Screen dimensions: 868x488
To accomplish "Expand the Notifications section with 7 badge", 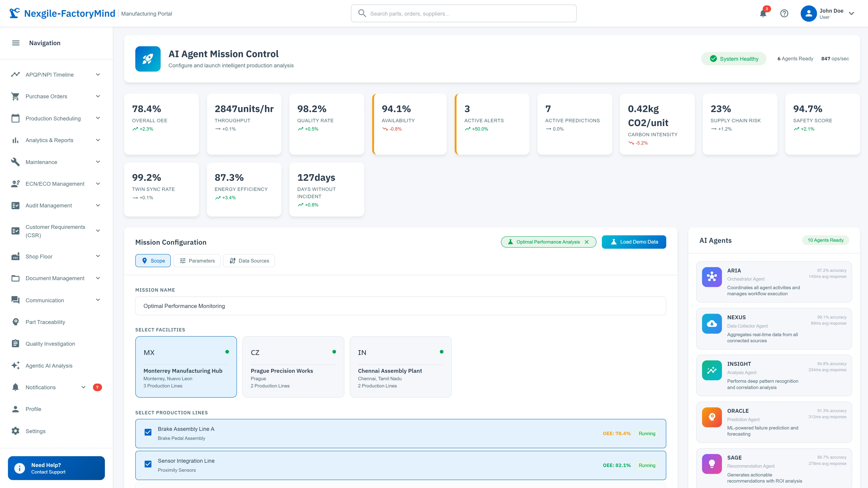I will pos(40,387).
